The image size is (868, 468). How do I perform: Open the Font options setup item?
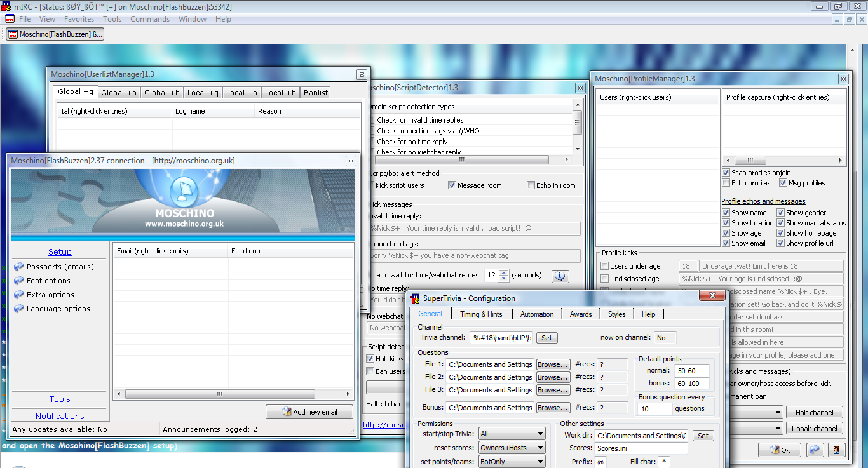(43, 281)
